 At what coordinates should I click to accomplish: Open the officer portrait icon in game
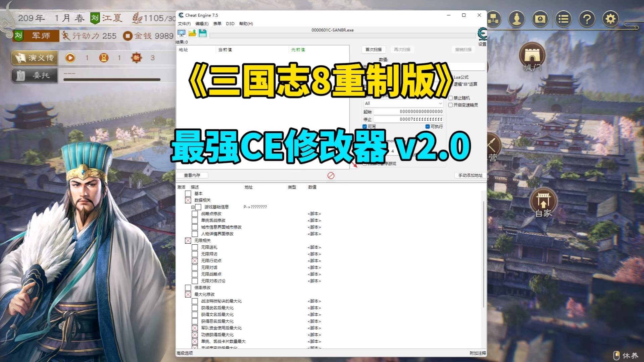tap(517, 19)
